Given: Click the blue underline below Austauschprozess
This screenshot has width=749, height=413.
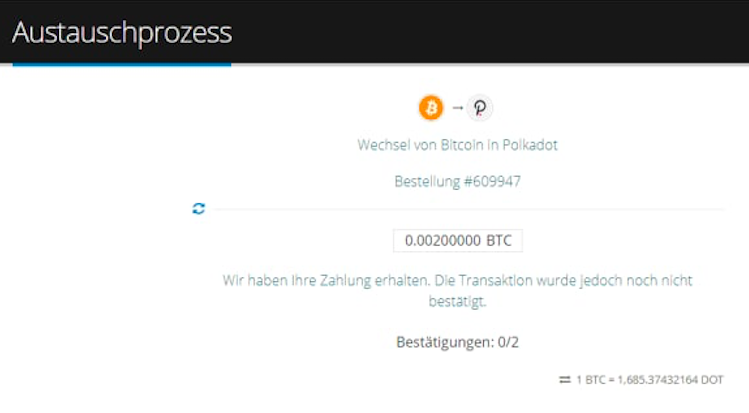Looking at the screenshot, I should [122, 64].
